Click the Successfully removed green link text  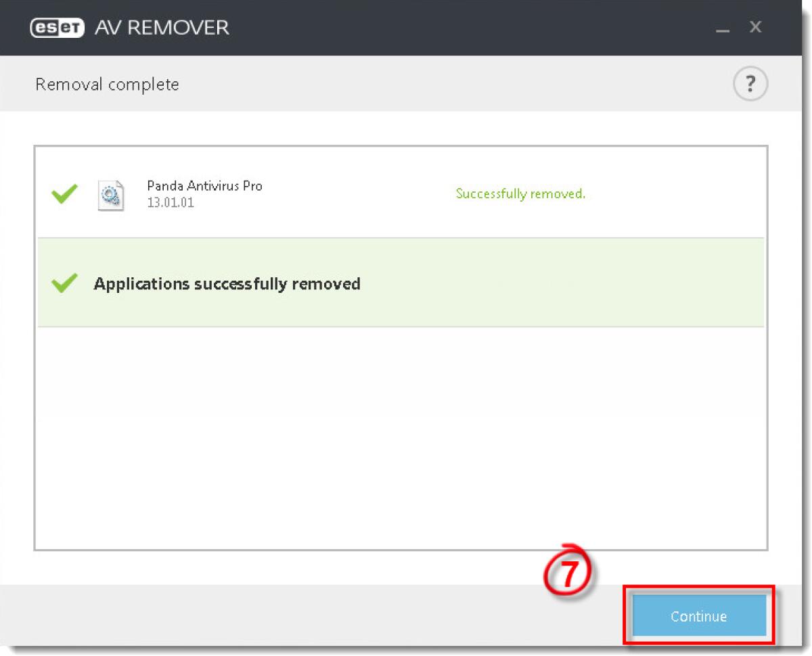coord(521,194)
